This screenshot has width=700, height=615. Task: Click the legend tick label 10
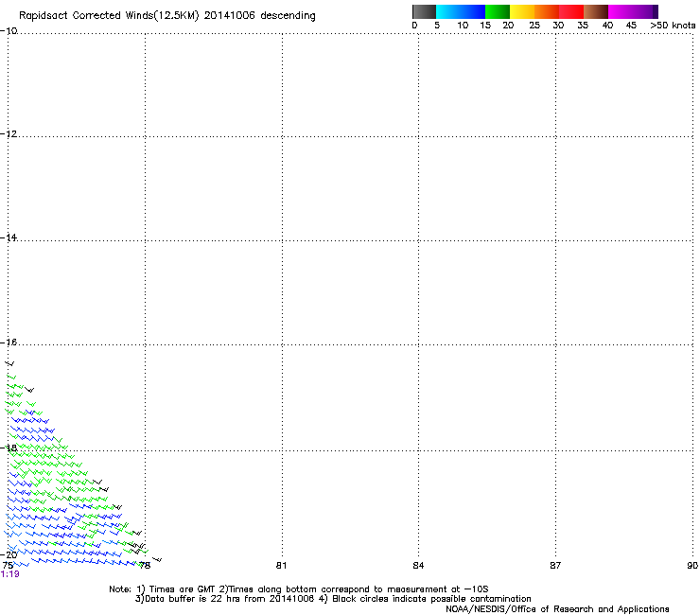point(463,26)
